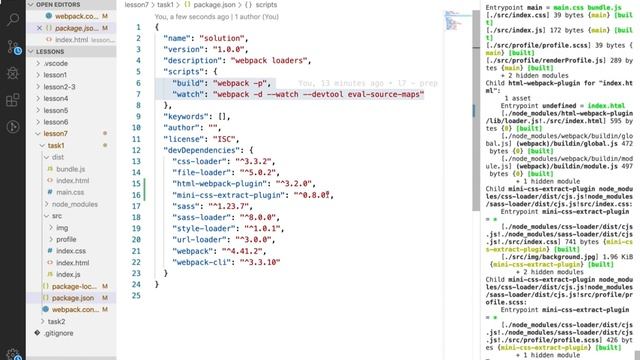The width and height of the screenshot is (640, 360).
Task: Click the activity bar icon below Extensions
Action: (x=13, y=127)
